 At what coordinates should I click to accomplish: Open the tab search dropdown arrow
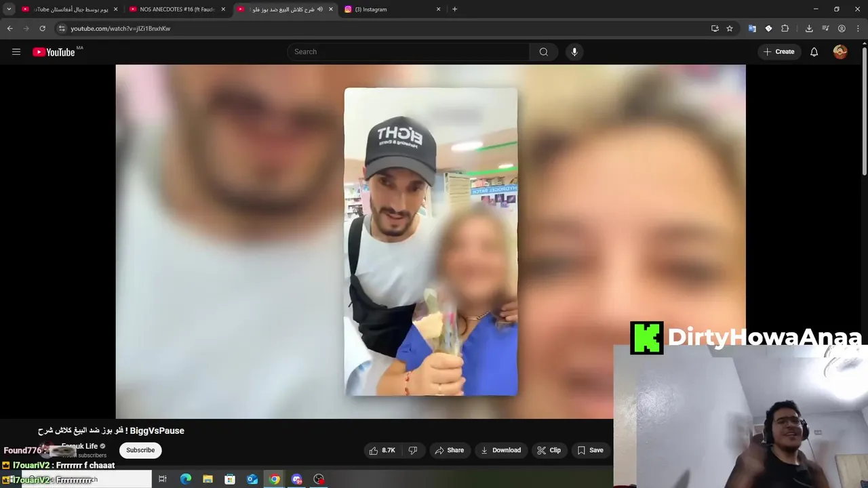click(x=9, y=9)
